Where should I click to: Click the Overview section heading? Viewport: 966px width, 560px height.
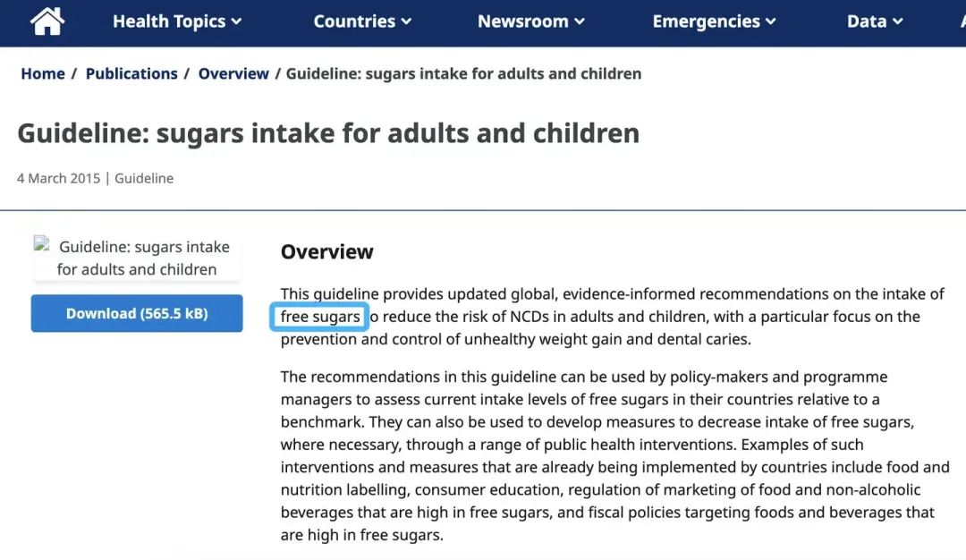tap(327, 252)
